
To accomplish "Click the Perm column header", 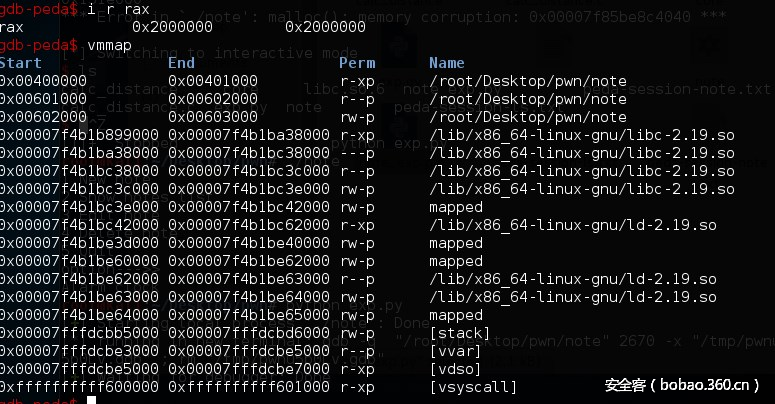I will click(357, 63).
